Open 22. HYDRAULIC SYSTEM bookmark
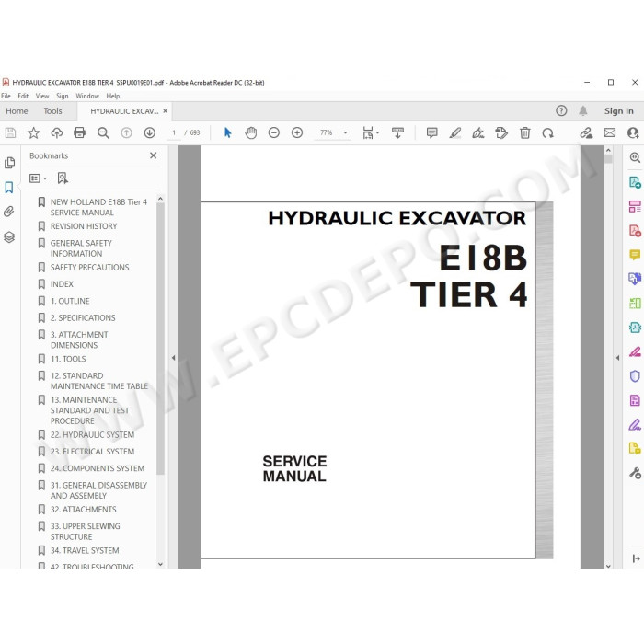Viewport: 644px width, 644px height. (92, 434)
